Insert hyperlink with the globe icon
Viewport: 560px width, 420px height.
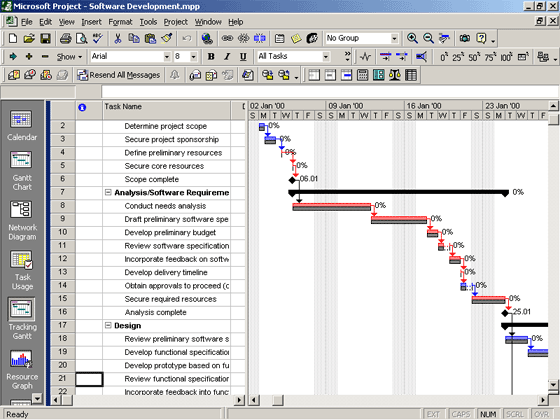(207, 38)
